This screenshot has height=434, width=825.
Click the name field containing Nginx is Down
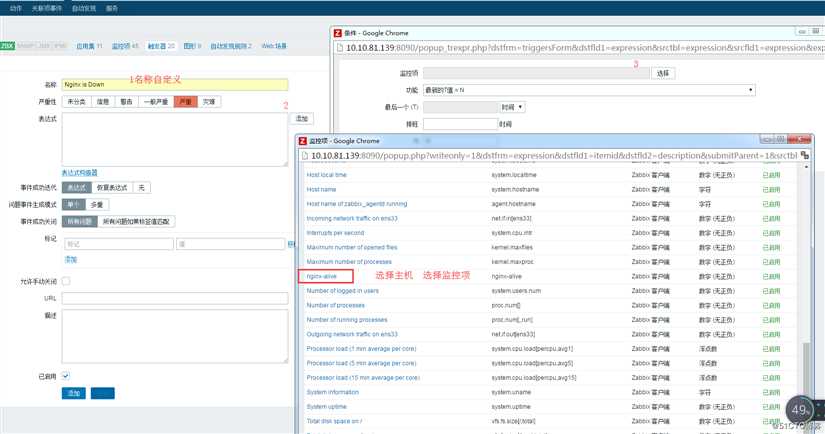(175, 84)
